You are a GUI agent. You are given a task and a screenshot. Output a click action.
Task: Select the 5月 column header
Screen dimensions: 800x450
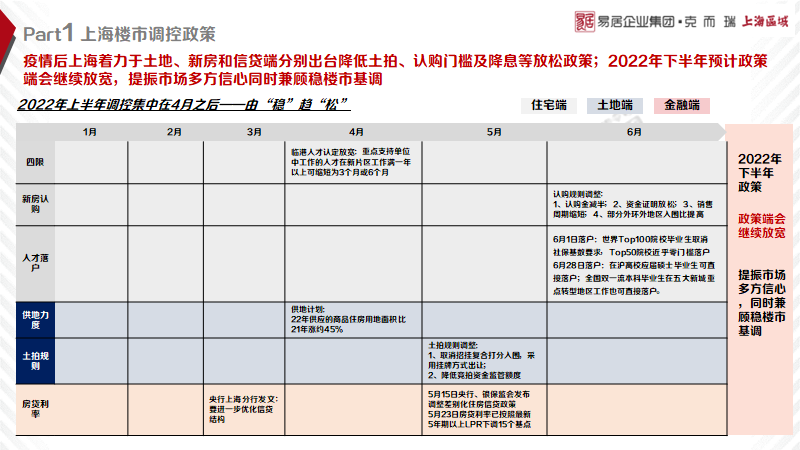(x=494, y=132)
